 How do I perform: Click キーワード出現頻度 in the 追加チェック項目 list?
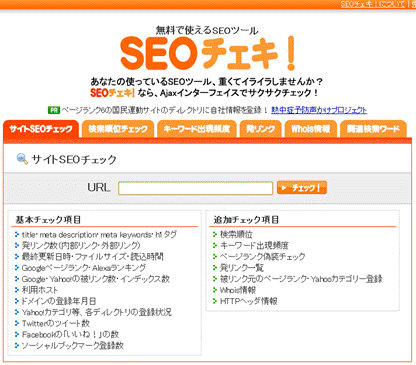tap(254, 246)
